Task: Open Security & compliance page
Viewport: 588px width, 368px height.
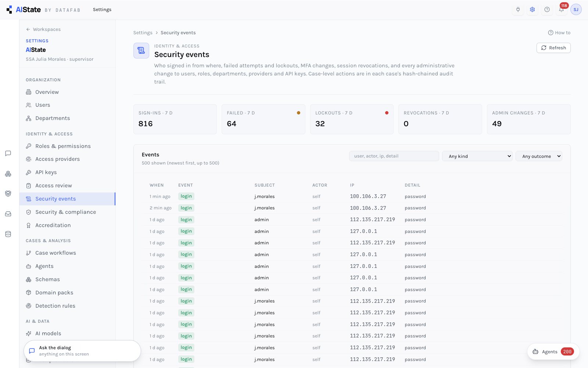Action: tap(67, 212)
